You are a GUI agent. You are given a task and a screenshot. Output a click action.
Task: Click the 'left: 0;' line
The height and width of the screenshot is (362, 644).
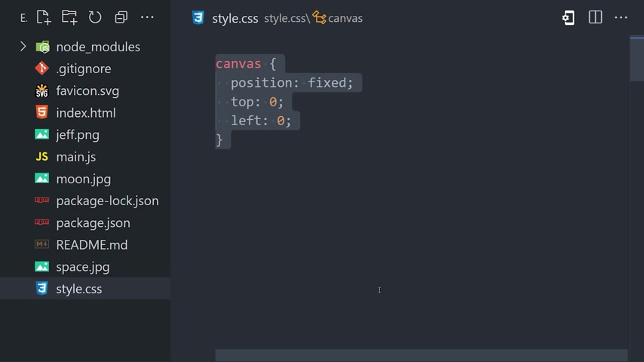(x=261, y=121)
